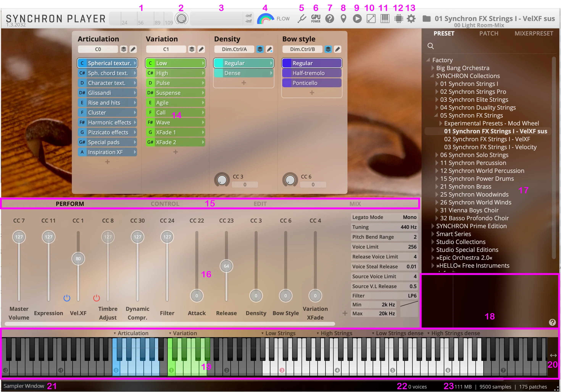Viewport: 561px width, 392px height.
Task: Toggle the GPU Power icon
Action: click(316, 19)
